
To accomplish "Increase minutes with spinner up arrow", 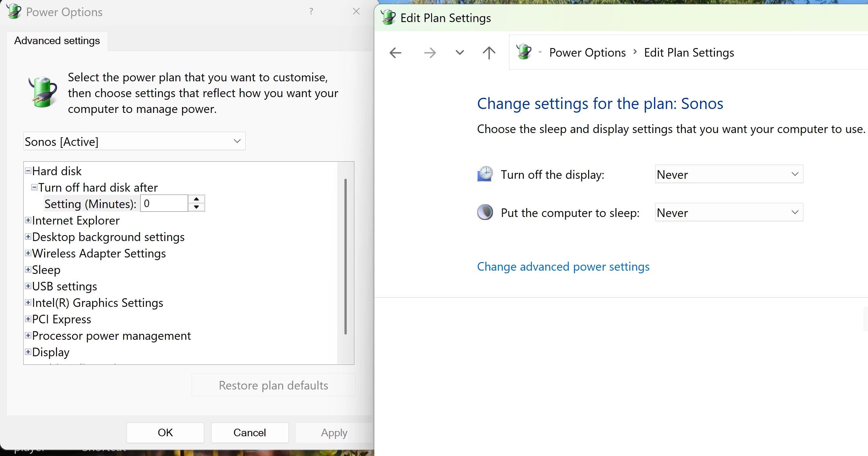I will click(x=196, y=199).
